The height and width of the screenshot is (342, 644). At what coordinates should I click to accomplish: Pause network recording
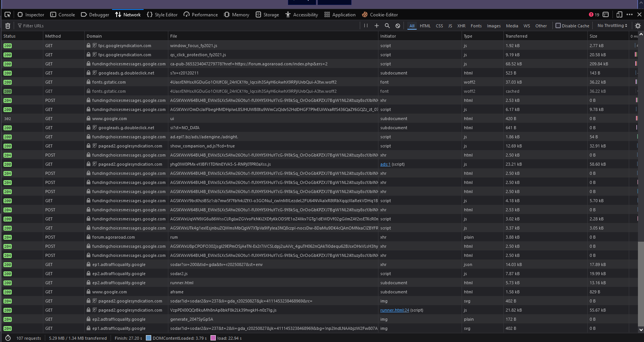(366, 26)
